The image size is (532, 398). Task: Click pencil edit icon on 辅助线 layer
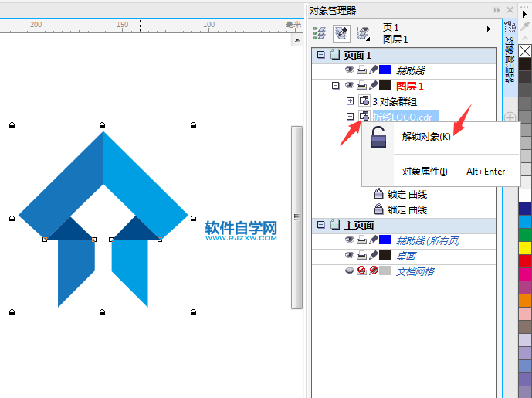tap(373, 70)
